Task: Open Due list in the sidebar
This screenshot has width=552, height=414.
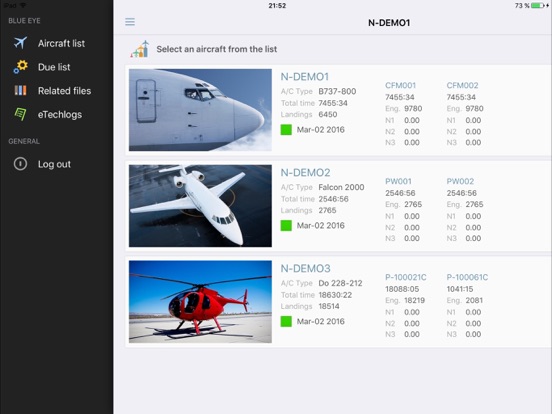Action: [54, 67]
